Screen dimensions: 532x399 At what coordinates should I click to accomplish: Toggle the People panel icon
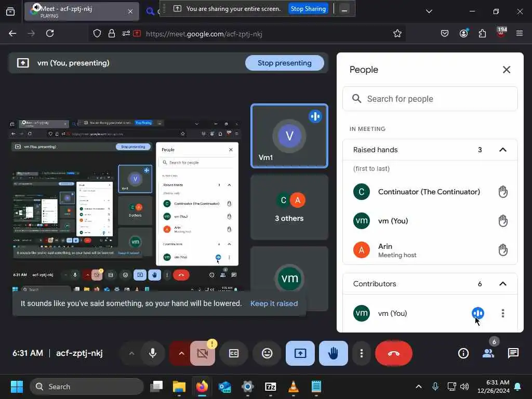point(488,353)
